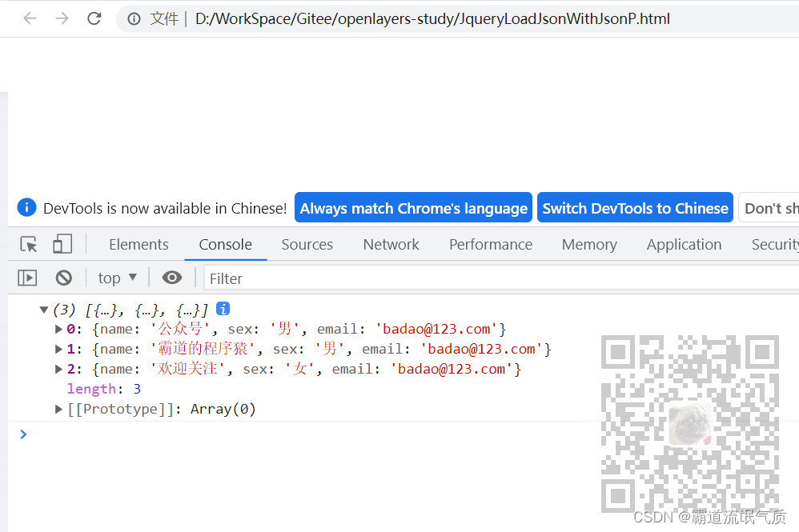Clear the console messages
This screenshot has width=799, height=532.
(x=64, y=278)
